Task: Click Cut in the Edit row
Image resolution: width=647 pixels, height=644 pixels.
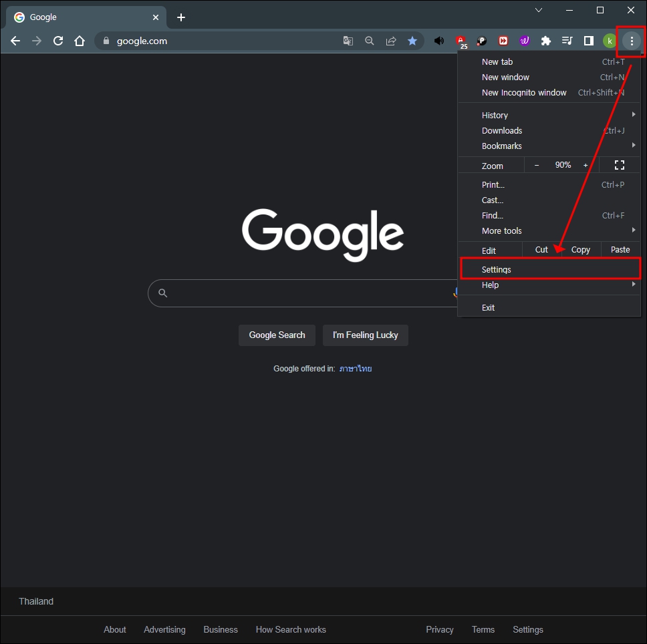Action: coord(541,250)
